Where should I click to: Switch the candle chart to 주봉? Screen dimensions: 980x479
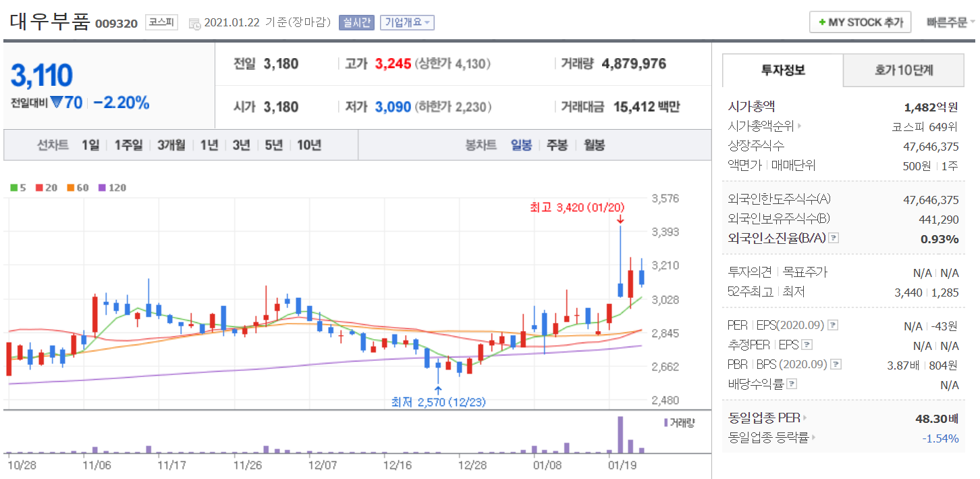(x=557, y=145)
